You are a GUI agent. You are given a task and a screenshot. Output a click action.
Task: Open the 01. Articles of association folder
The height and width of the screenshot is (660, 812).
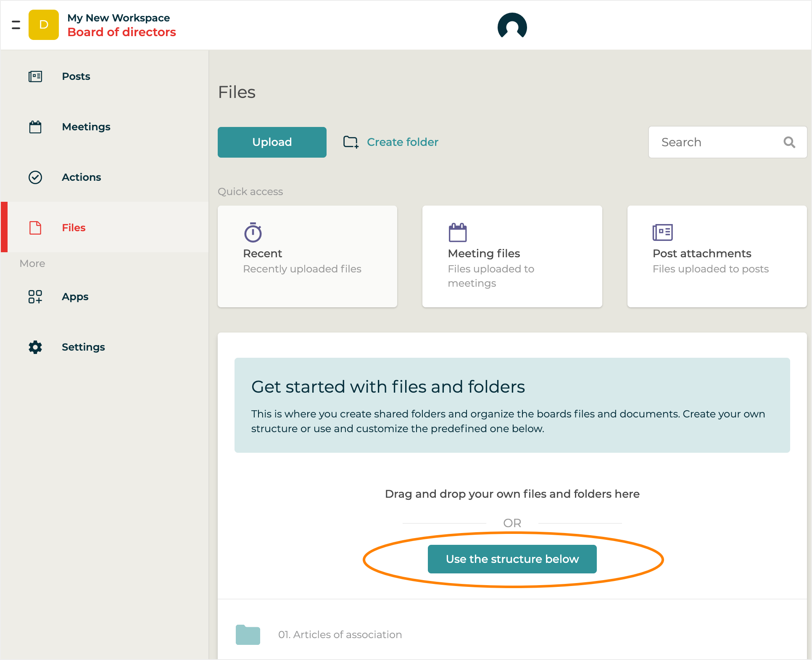pyautogui.click(x=340, y=635)
